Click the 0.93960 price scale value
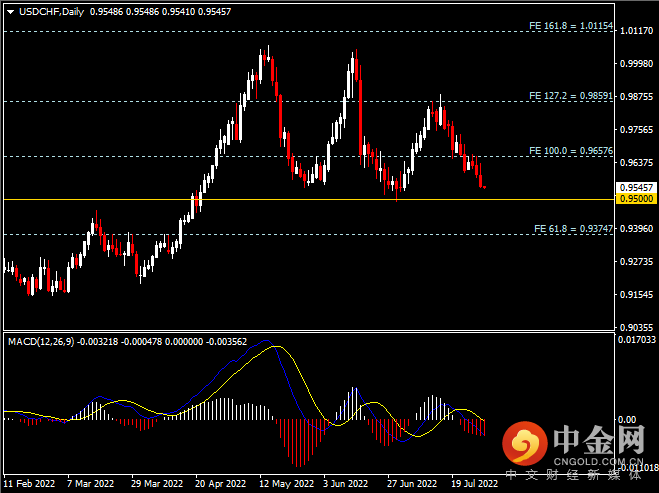This screenshot has width=659, height=493. pyautogui.click(x=637, y=229)
